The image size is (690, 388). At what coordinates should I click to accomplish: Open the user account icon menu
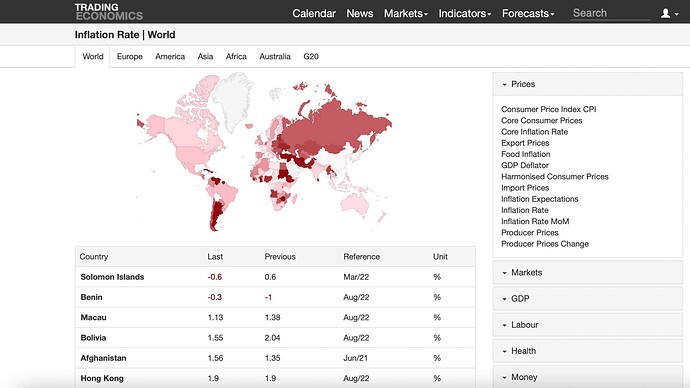click(669, 13)
